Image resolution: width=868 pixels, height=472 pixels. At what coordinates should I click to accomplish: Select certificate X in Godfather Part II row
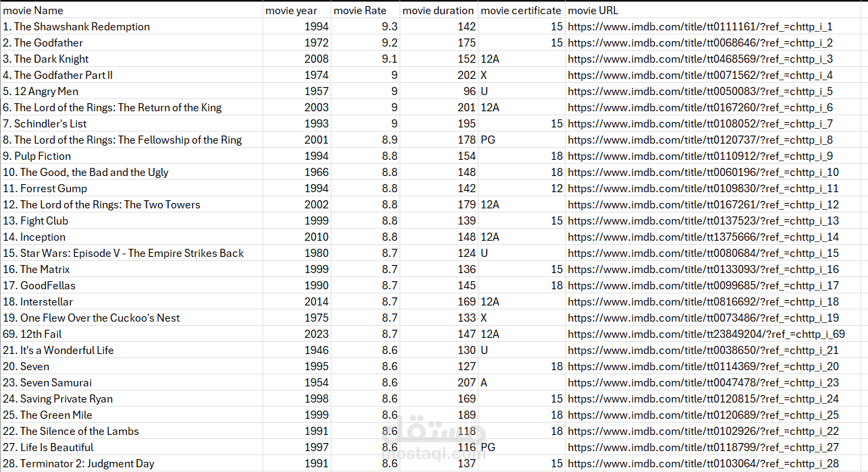[x=522, y=75]
